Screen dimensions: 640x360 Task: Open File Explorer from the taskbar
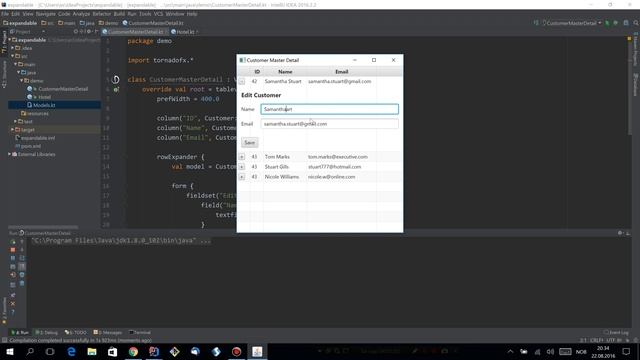92,351
